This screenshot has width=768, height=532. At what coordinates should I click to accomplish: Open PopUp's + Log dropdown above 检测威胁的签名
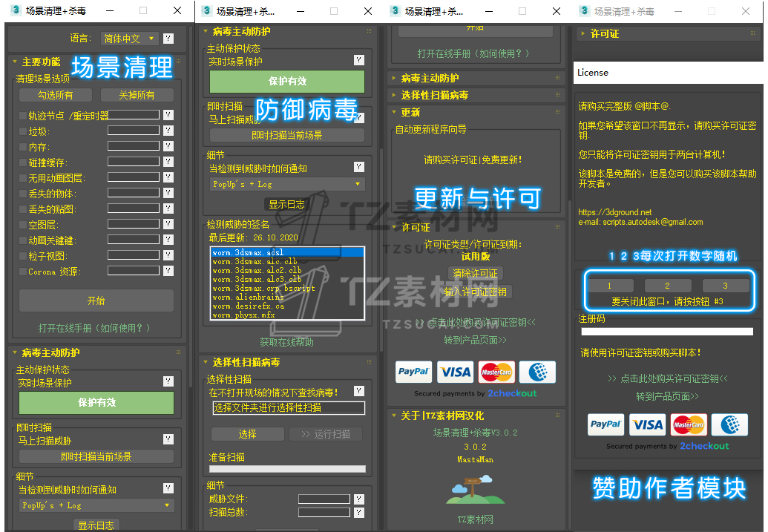coord(287,184)
